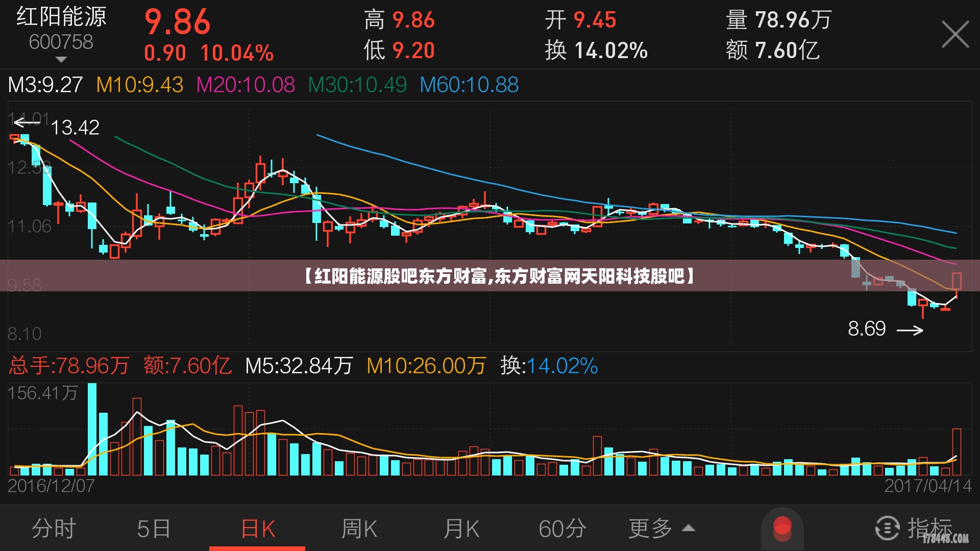
Task: Tap the 8.69 low price marker
Action: (867, 329)
